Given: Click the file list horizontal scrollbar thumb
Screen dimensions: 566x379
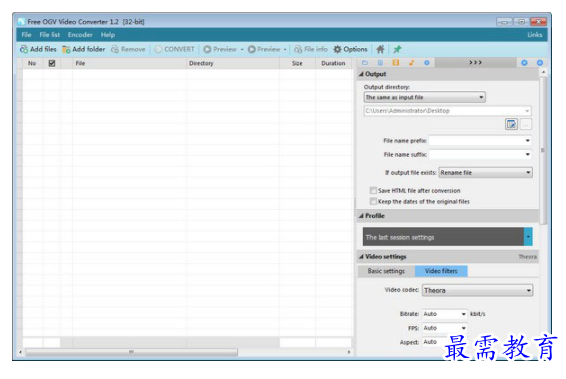Looking at the screenshot, I should (132, 352).
